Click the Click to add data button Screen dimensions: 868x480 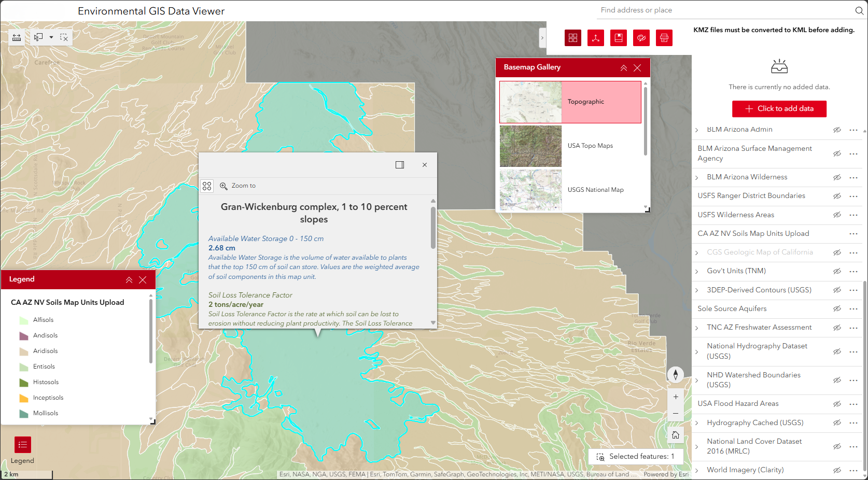[x=779, y=109]
